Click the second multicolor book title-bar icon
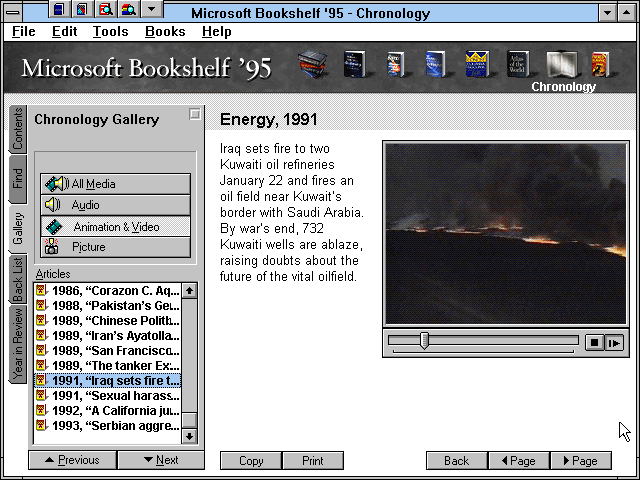 pyautogui.click(x=82, y=9)
